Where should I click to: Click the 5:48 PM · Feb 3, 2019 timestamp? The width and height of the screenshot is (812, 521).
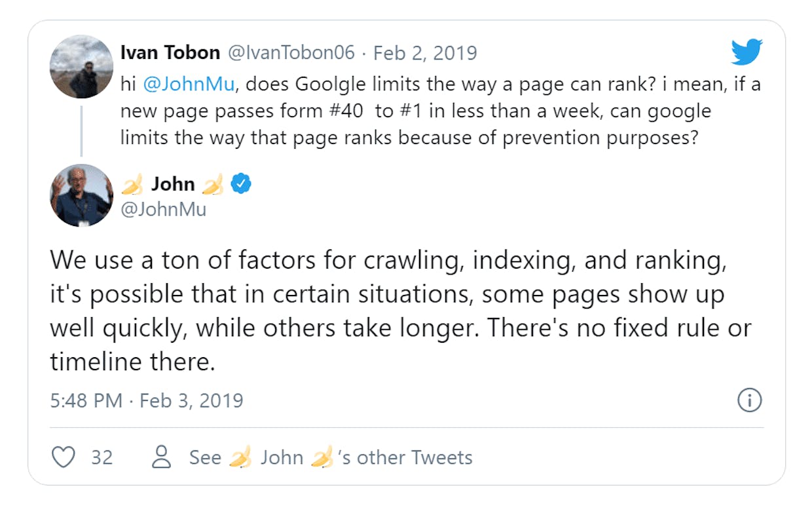147,400
